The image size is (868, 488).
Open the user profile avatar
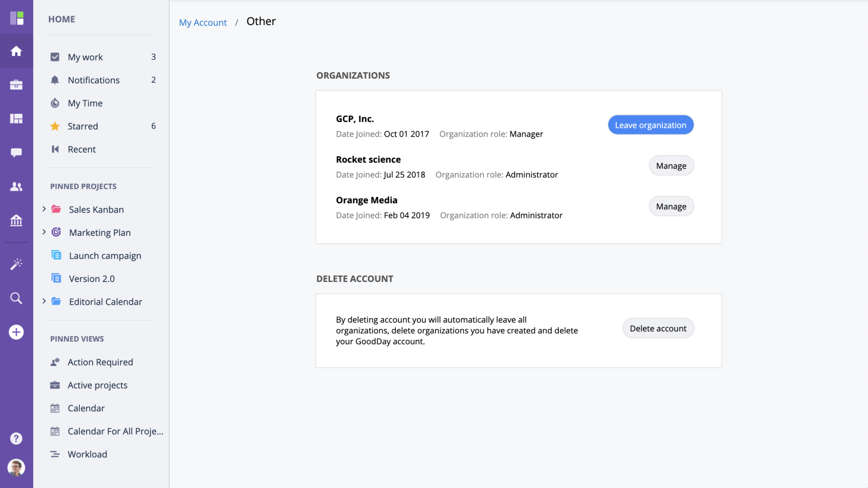click(x=16, y=467)
